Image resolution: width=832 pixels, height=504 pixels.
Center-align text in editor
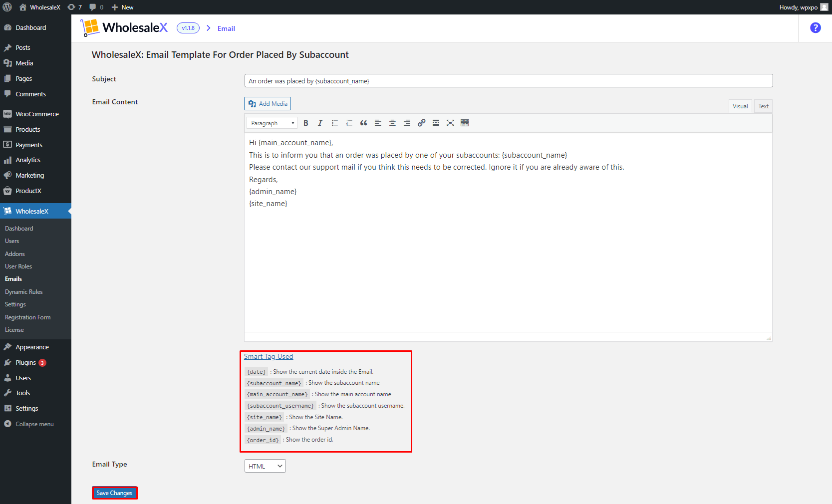392,123
